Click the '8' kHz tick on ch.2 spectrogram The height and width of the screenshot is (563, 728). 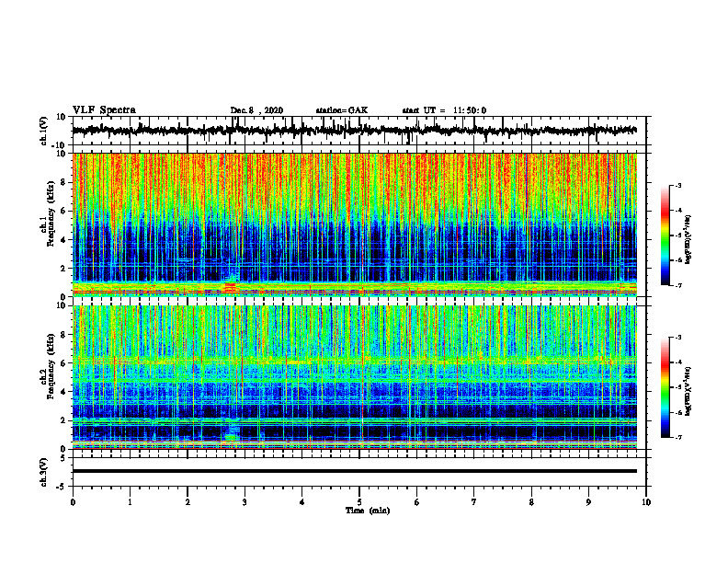(x=63, y=335)
